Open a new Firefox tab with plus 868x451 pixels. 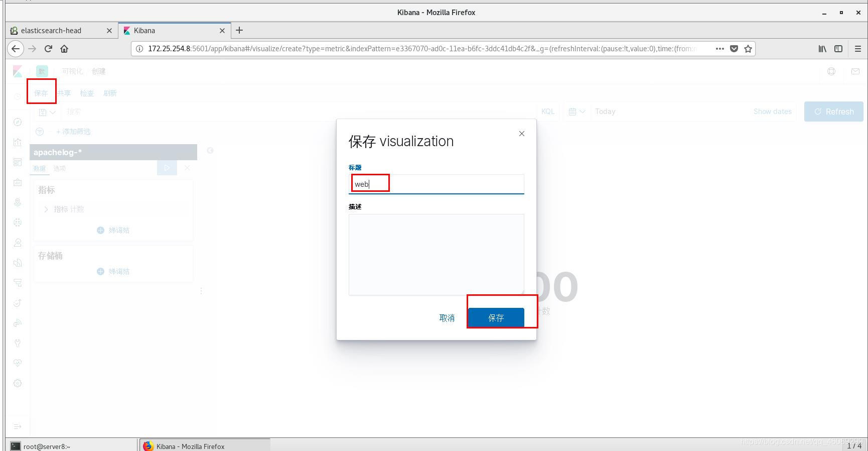coord(239,31)
